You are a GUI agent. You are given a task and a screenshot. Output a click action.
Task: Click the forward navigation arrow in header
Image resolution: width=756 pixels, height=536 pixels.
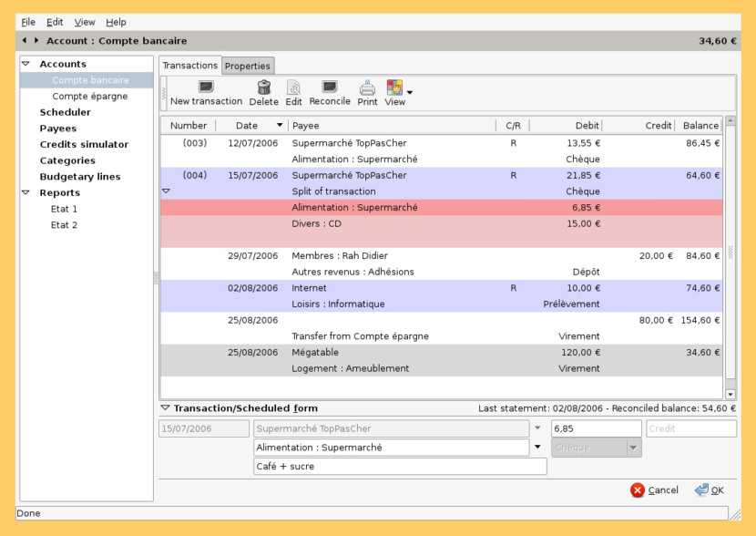pyautogui.click(x=36, y=41)
